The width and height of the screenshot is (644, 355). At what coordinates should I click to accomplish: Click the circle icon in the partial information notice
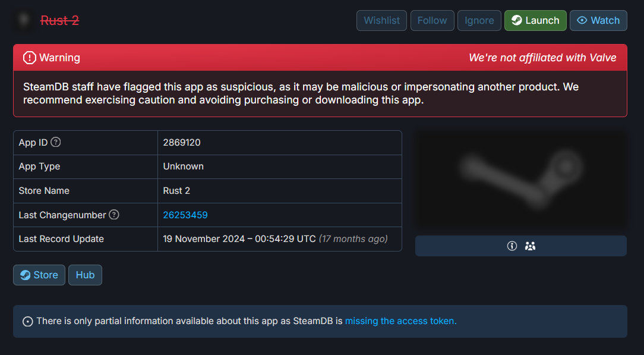pyautogui.click(x=27, y=321)
